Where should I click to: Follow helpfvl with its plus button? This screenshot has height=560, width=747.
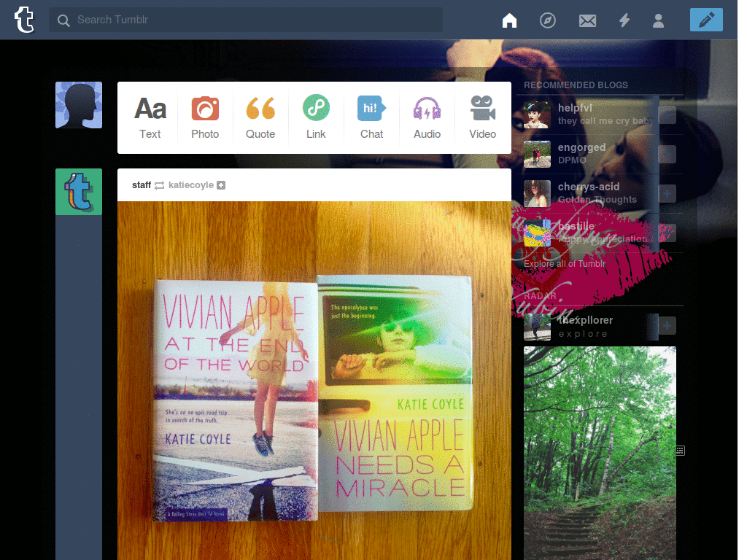click(x=667, y=114)
